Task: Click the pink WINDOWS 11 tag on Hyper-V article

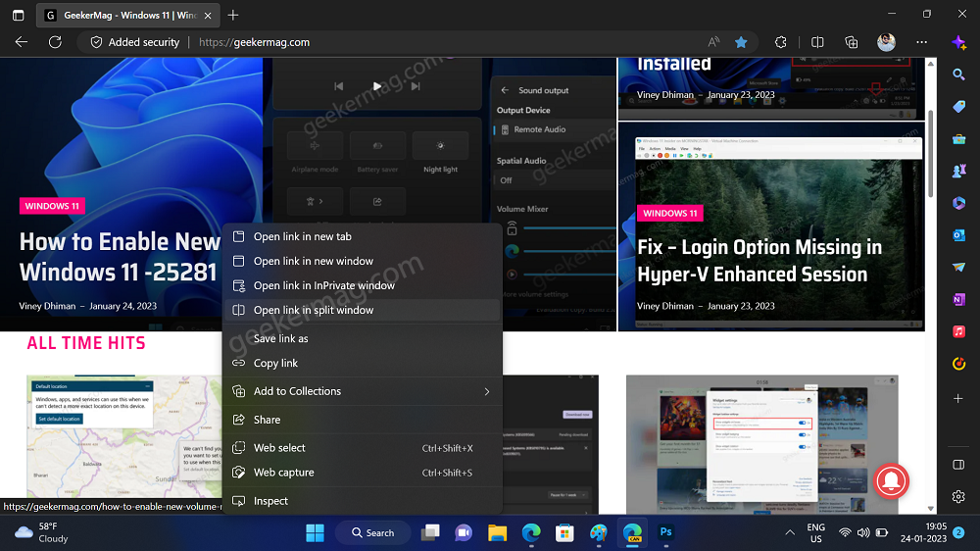Action: click(x=670, y=214)
